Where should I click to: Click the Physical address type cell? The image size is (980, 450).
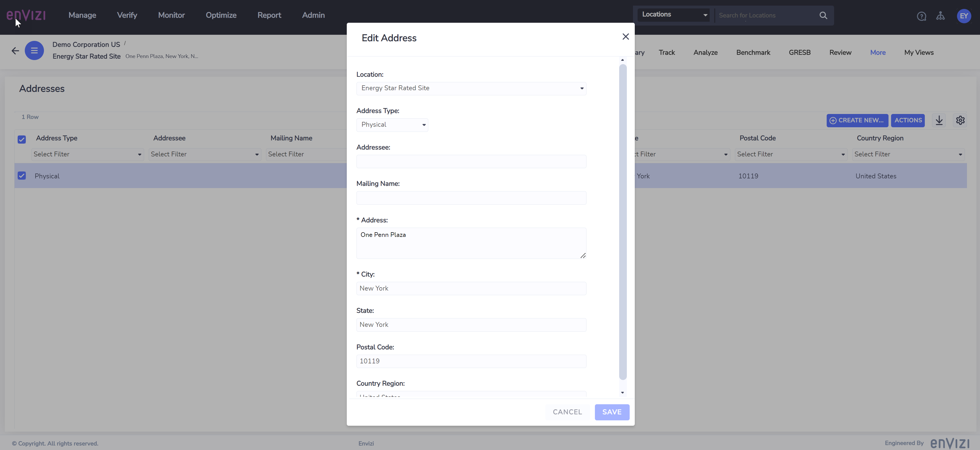(x=47, y=176)
